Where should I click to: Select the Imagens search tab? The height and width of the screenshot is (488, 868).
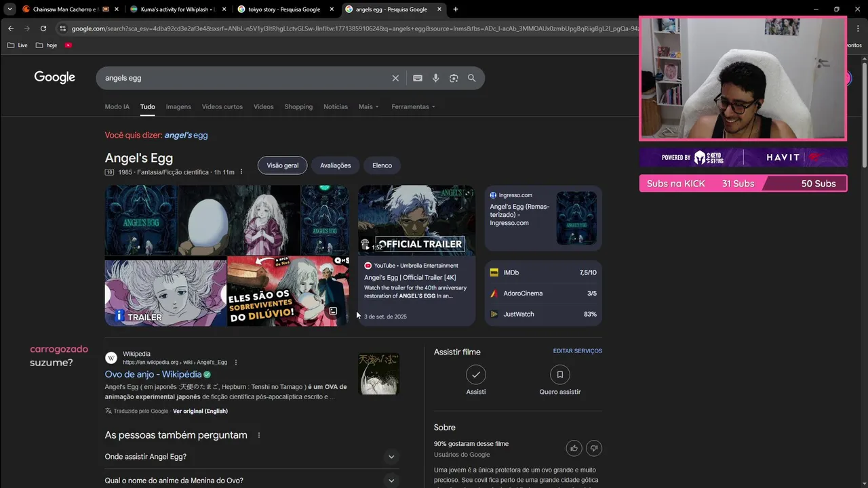pyautogui.click(x=178, y=107)
